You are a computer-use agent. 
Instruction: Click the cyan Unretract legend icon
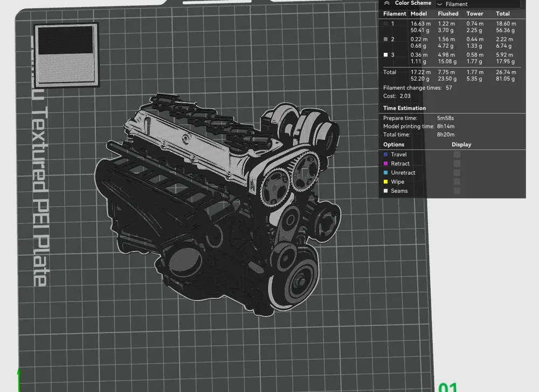point(386,173)
